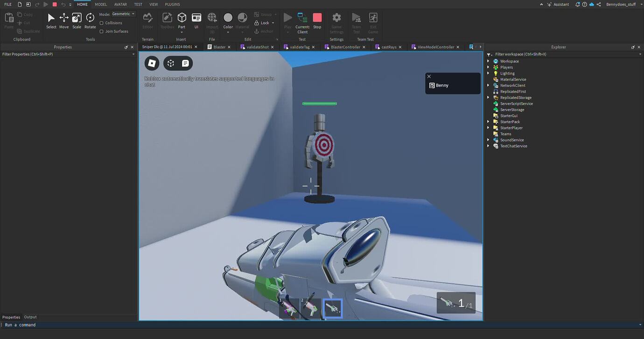Enable the Join Surfaces checkbox
The height and width of the screenshot is (339, 644).
click(101, 31)
